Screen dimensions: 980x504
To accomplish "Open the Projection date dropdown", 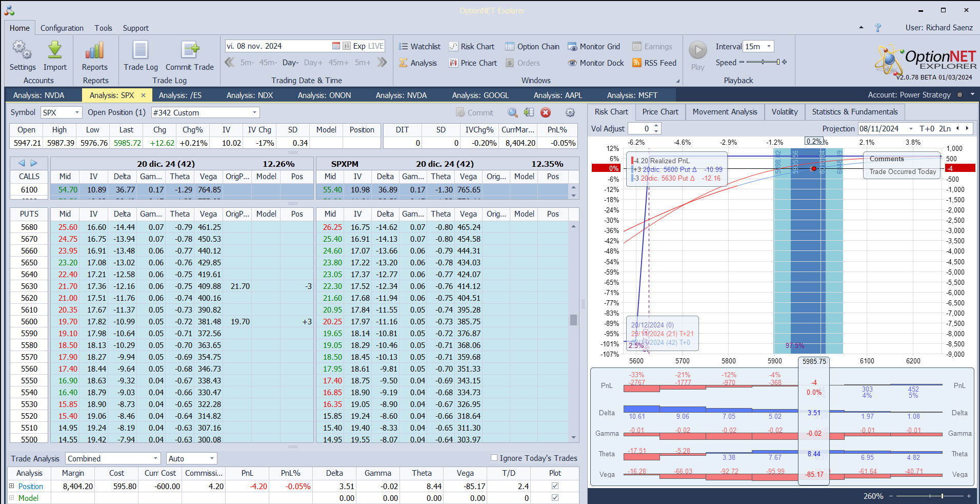I will (x=911, y=129).
